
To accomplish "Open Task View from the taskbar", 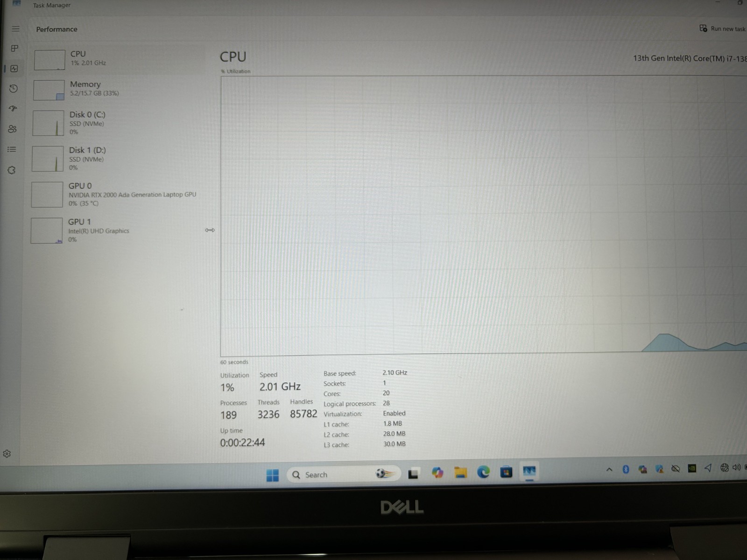I will click(x=413, y=474).
